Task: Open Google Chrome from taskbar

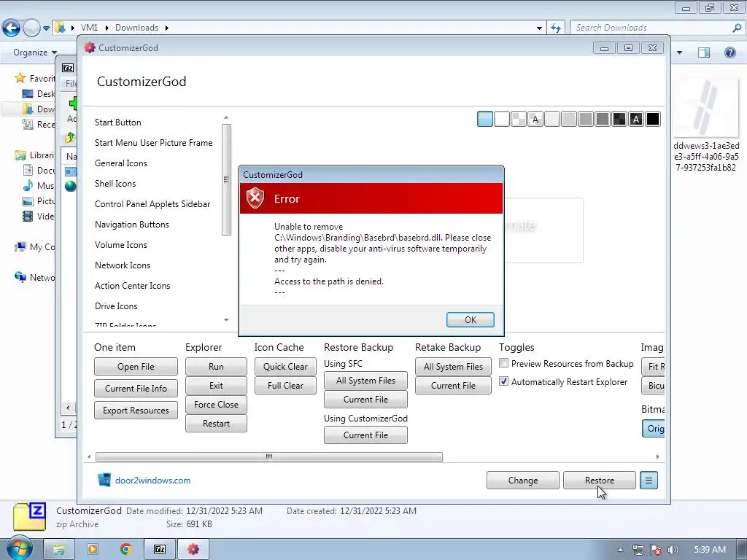Action: [x=125, y=549]
